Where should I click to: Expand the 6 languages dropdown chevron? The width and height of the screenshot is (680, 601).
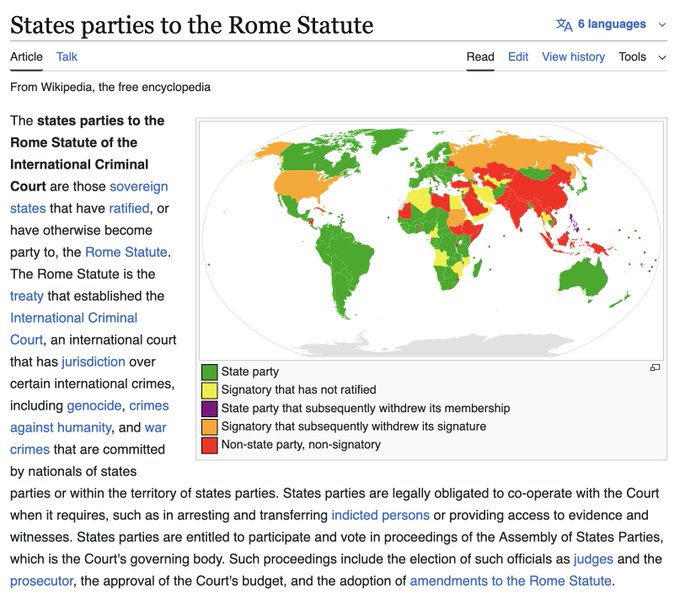[662, 25]
